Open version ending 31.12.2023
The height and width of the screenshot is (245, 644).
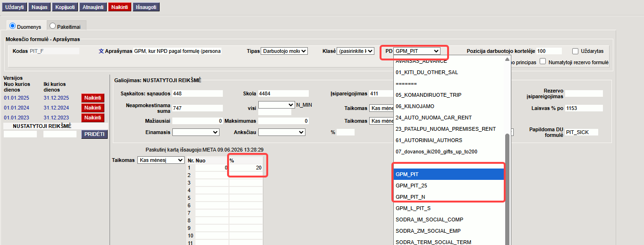click(x=56, y=118)
